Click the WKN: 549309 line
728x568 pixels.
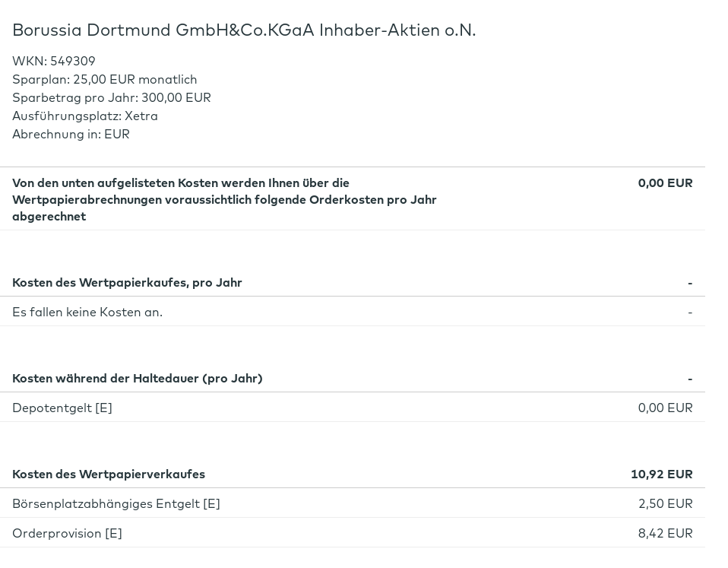54,61
